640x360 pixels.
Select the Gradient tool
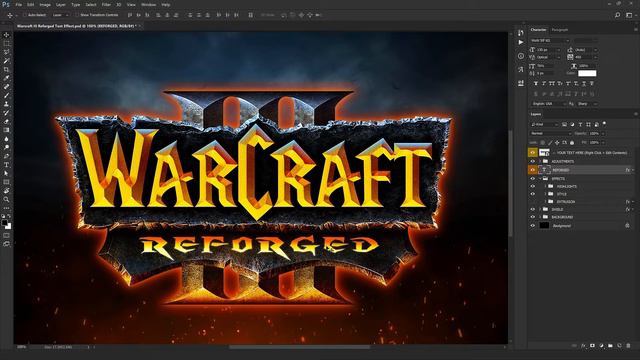click(x=7, y=130)
